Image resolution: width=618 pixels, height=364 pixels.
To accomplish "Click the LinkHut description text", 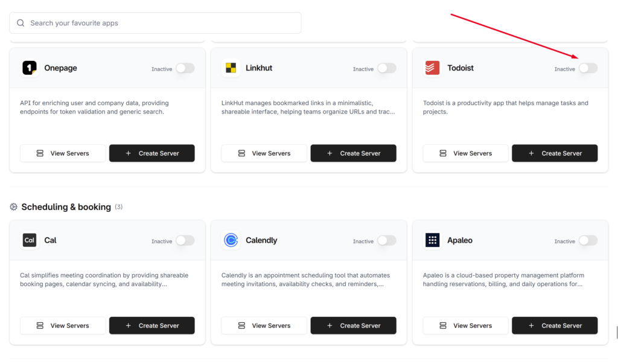I will (308, 107).
